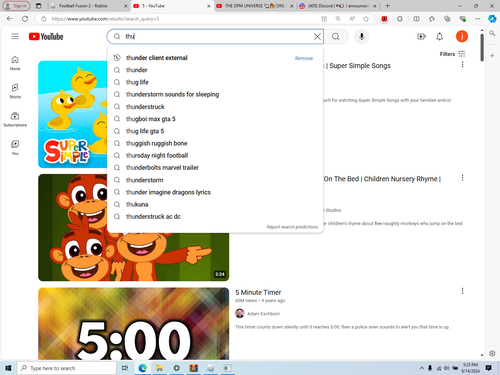Click the Sign in profile button
This screenshot has width=500, height=375.
16,6
